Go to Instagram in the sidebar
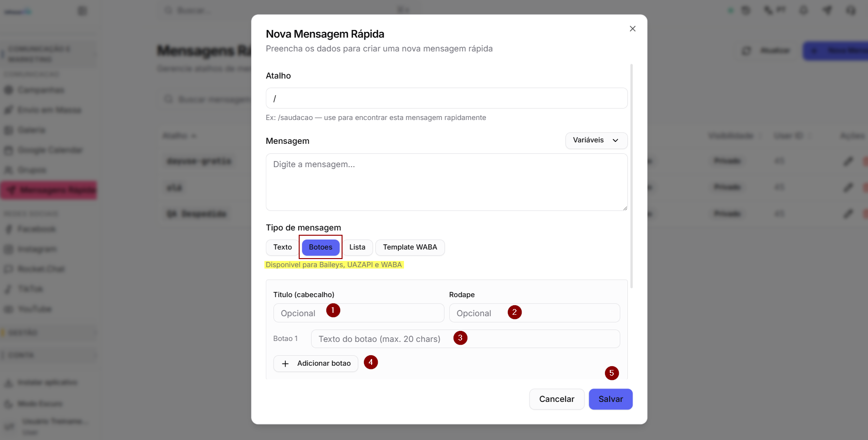Screen dimensions: 868x440 click(37, 249)
